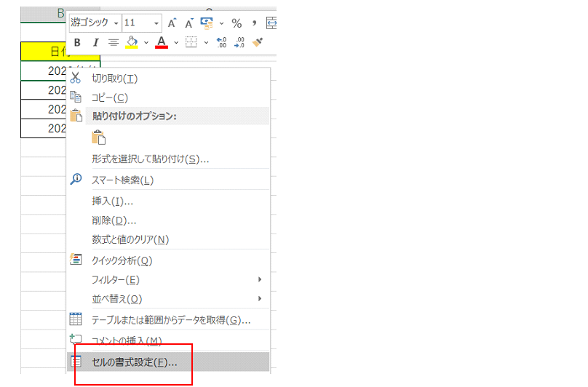This screenshot has width=588, height=387.
Task: Open the font size dropdown
Action: 156,23
